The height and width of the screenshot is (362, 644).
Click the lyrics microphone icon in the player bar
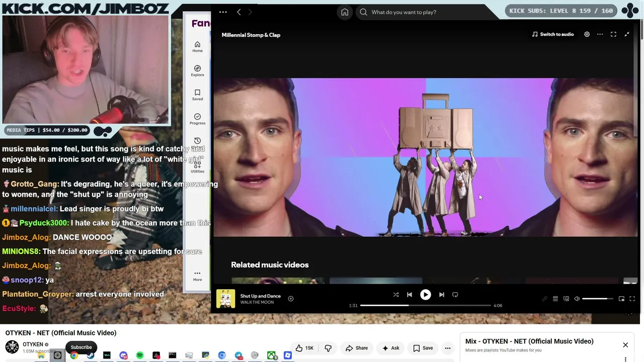click(x=544, y=299)
